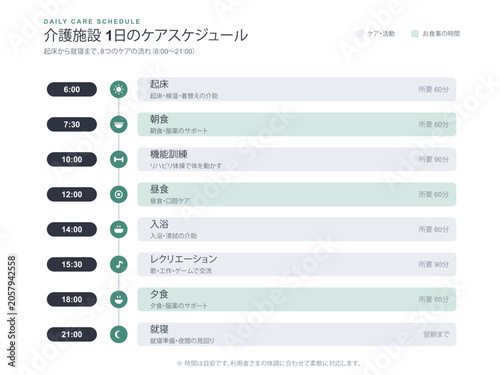Viewport: 500px width, 375px height.
Task: Click the moon icon for 就寝
Action: (119, 334)
